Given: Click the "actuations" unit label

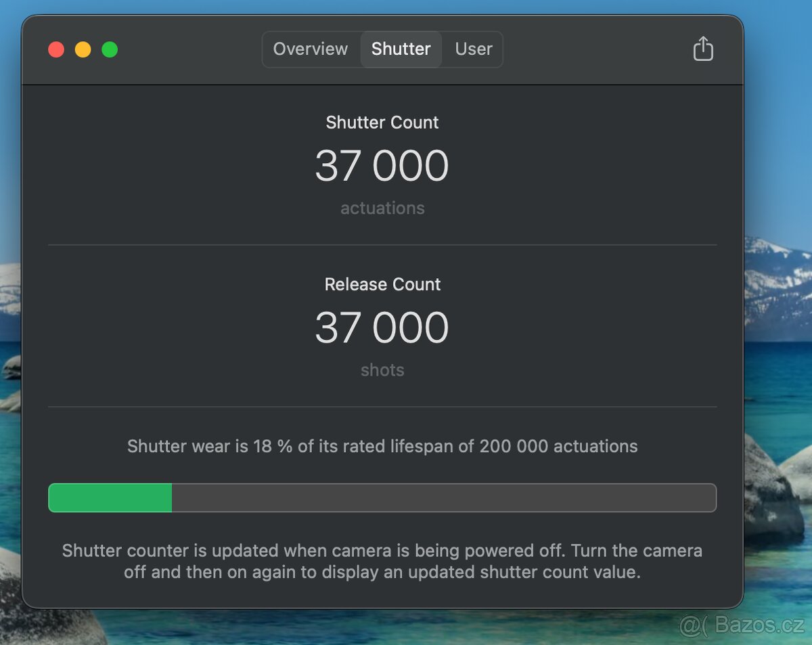Looking at the screenshot, I should point(382,208).
